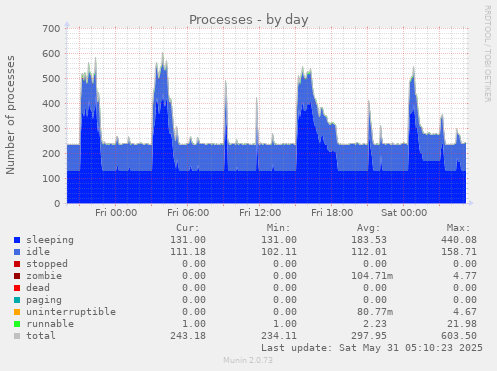Click the 'Cur:' column header
The image size is (497, 371).
click(188, 228)
